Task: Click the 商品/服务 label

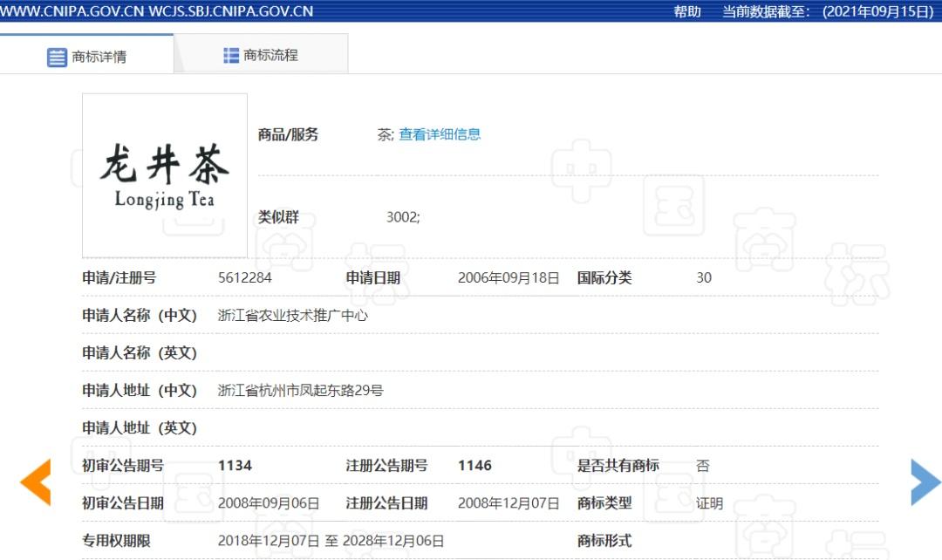Action: point(288,134)
